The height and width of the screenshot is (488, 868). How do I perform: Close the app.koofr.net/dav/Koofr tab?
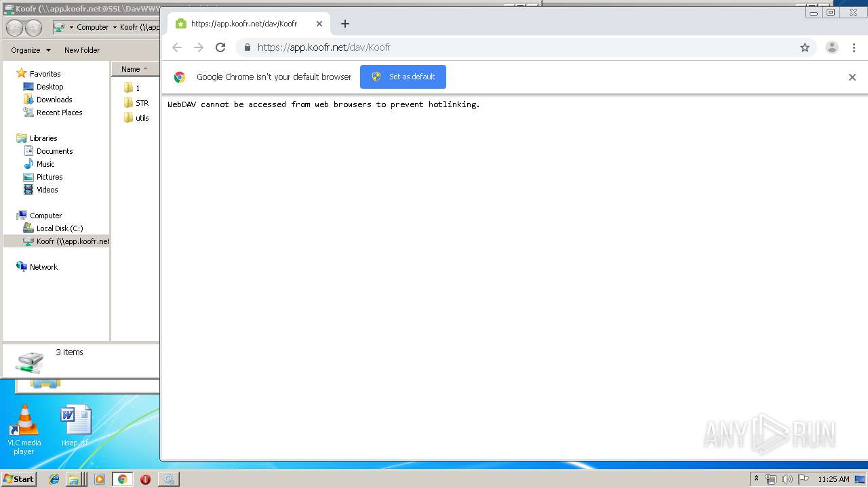pos(319,24)
